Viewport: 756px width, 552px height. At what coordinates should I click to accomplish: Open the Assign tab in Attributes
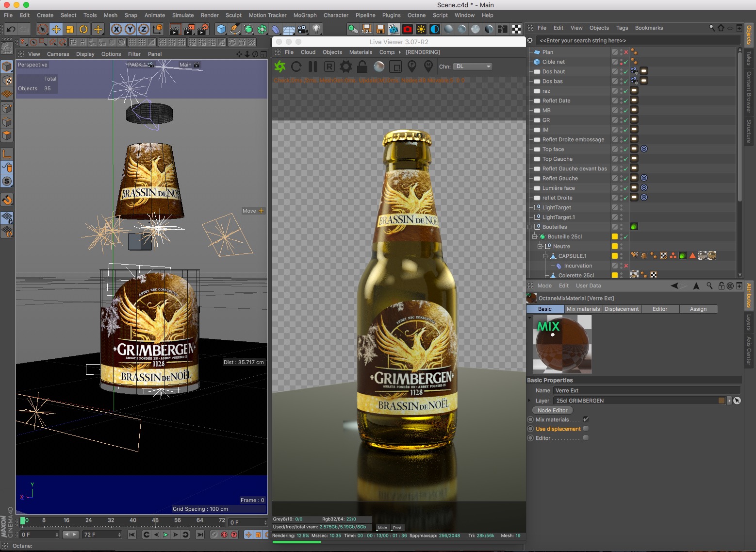tap(698, 309)
